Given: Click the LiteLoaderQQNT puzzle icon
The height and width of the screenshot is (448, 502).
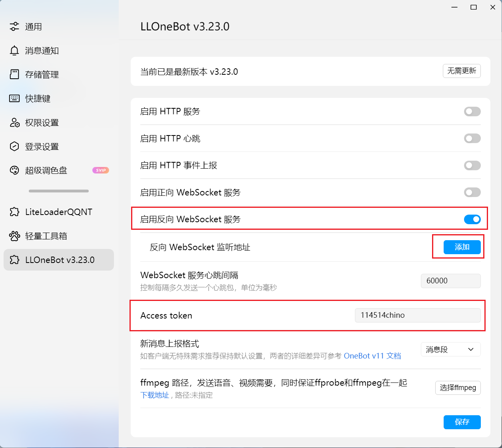Looking at the screenshot, I should pyautogui.click(x=14, y=212).
